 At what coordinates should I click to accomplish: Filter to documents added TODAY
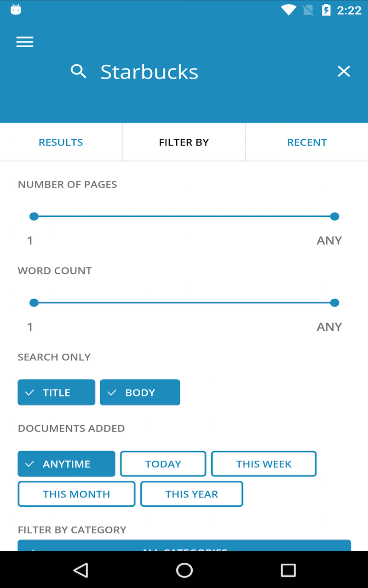[x=163, y=464]
